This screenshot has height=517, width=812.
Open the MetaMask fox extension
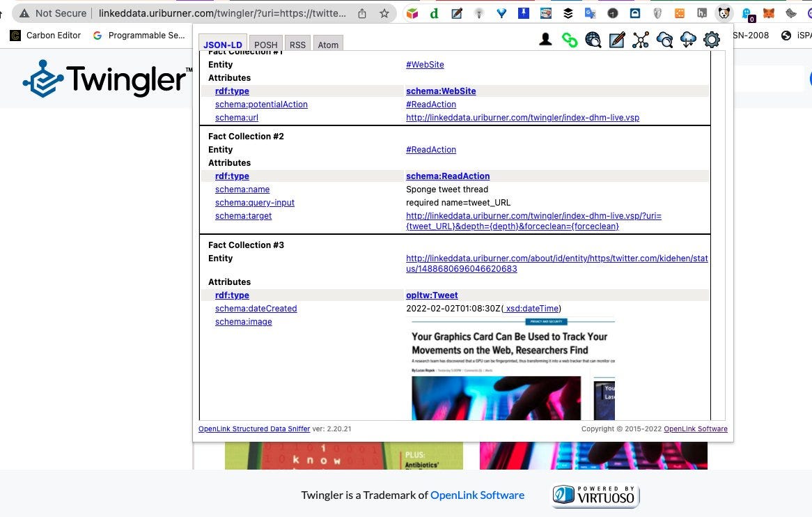[x=769, y=13]
